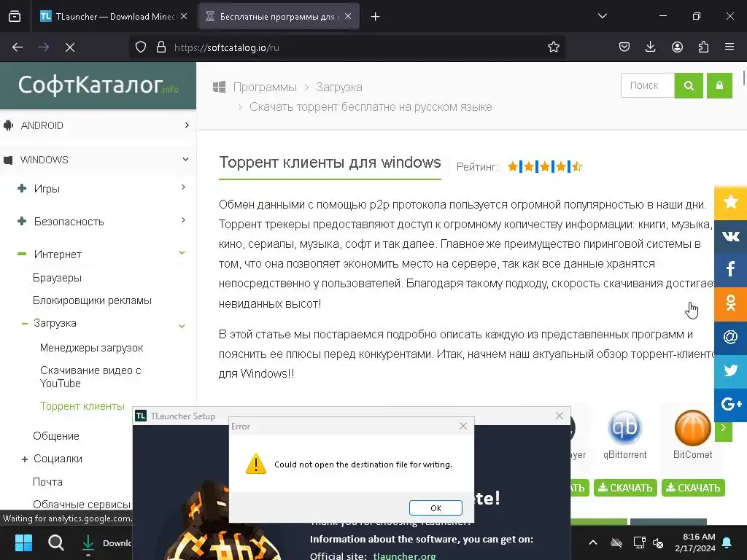Image resolution: width=747 pixels, height=560 pixels.
Task: Share the page on Twitter
Action: pos(730,371)
